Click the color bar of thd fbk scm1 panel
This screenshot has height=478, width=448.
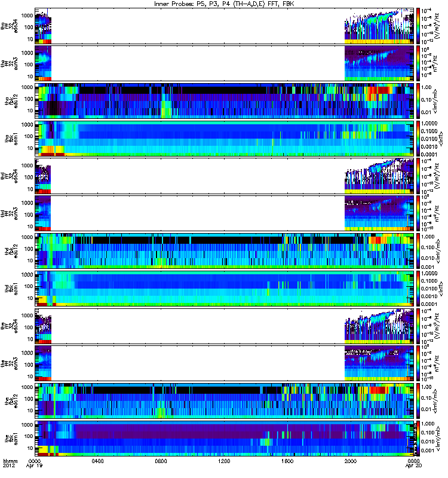[418, 289]
